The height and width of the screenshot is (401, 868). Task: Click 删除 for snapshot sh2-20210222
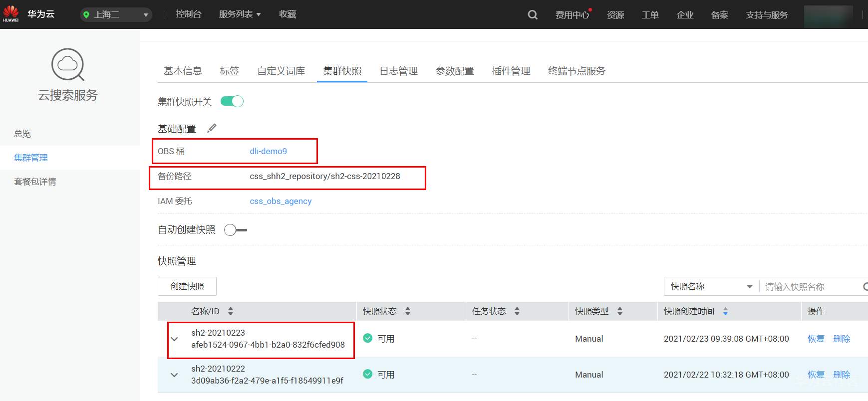pos(842,375)
